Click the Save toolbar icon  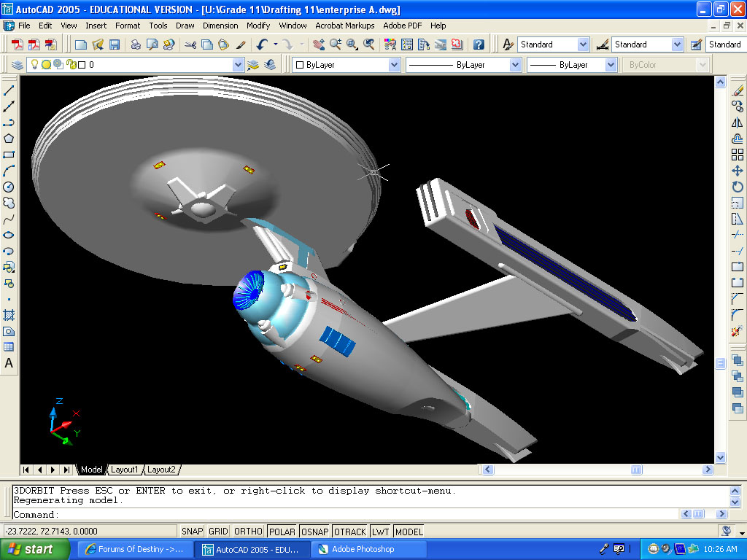coord(115,44)
